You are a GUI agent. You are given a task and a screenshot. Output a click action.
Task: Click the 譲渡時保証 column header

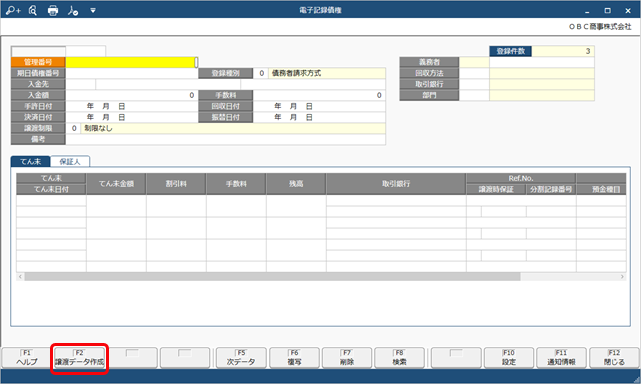(496, 189)
